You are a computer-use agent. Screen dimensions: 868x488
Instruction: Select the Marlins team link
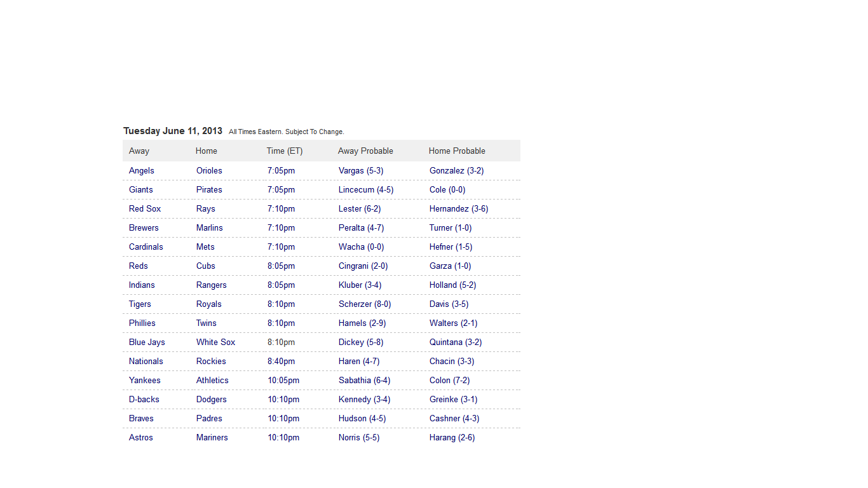click(x=210, y=227)
